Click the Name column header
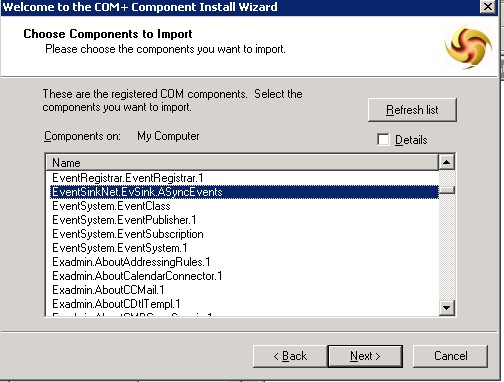 [242, 163]
